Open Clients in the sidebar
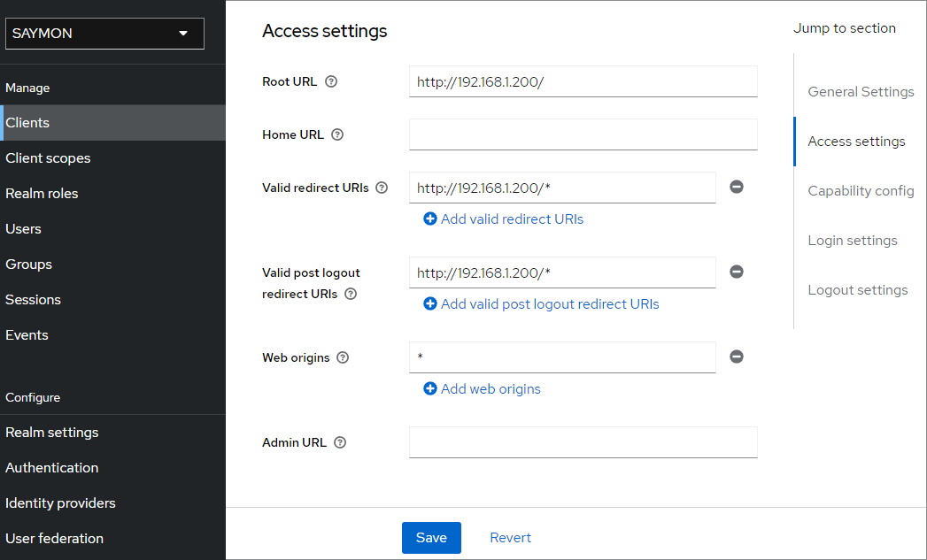 [x=113, y=123]
